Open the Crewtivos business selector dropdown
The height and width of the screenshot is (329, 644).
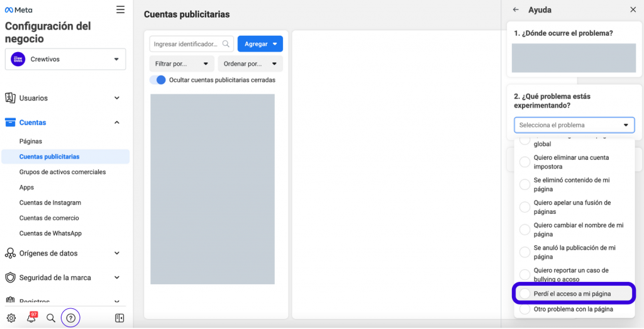65,59
